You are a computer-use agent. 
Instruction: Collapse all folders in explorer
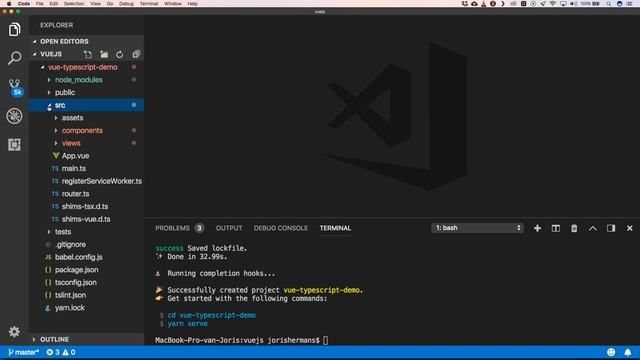click(136, 54)
